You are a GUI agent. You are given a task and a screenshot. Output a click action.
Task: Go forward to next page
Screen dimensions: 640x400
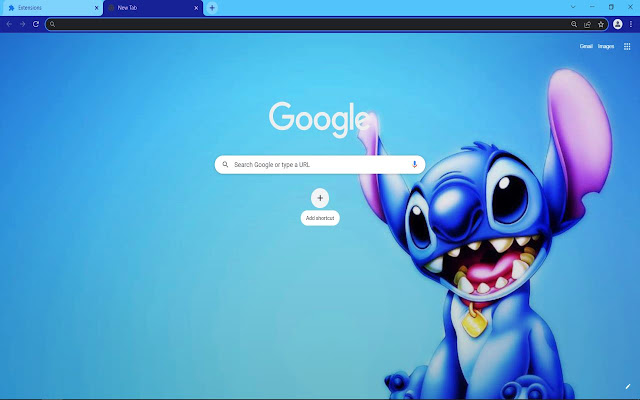pos(22,24)
